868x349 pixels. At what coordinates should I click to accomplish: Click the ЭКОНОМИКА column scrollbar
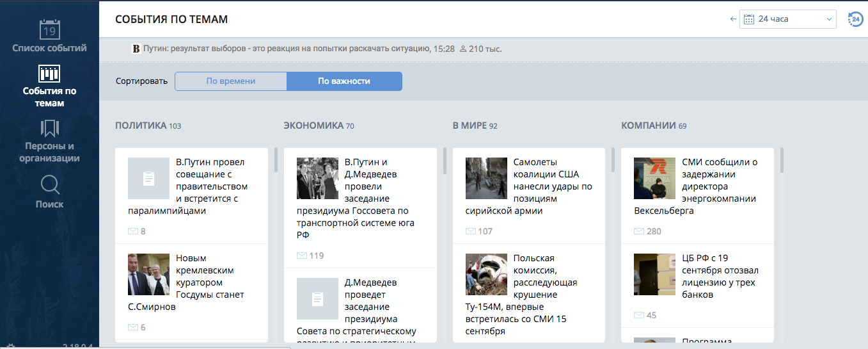[445, 160]
